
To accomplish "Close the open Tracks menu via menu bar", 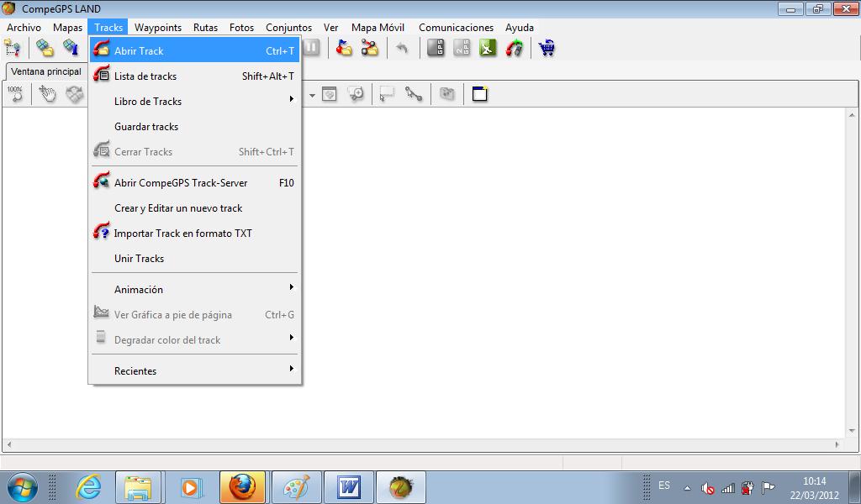I will 108,28.
